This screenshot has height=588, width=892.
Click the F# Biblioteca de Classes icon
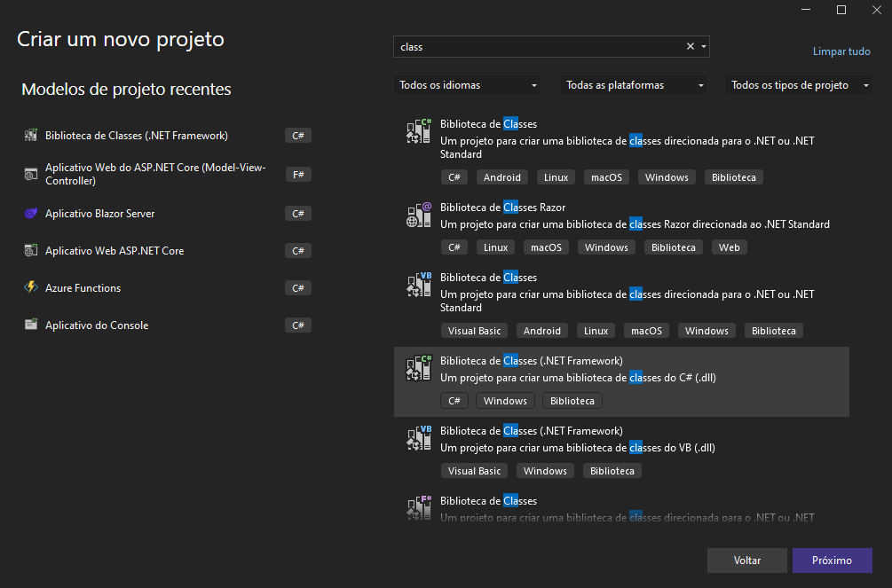tap(419, 507)
